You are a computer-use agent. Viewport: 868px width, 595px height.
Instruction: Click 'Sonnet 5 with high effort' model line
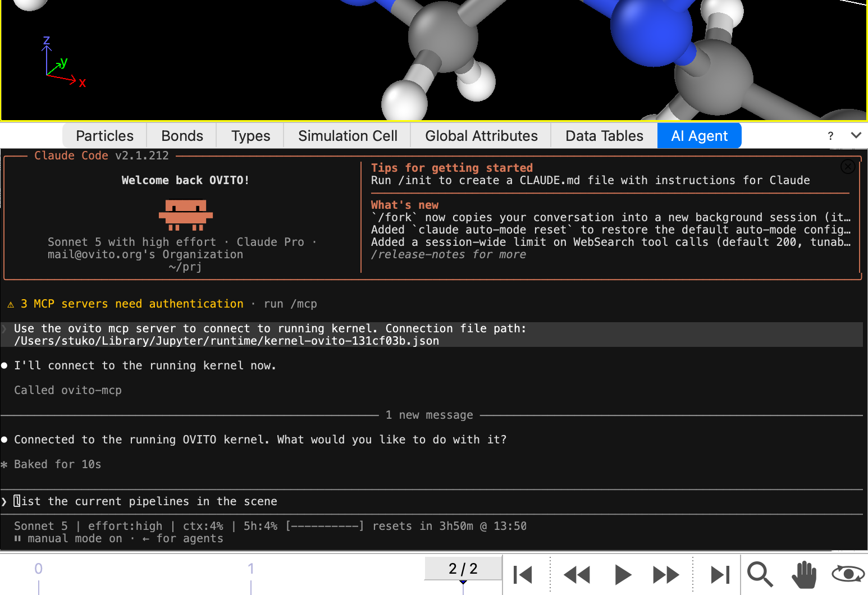132,242
